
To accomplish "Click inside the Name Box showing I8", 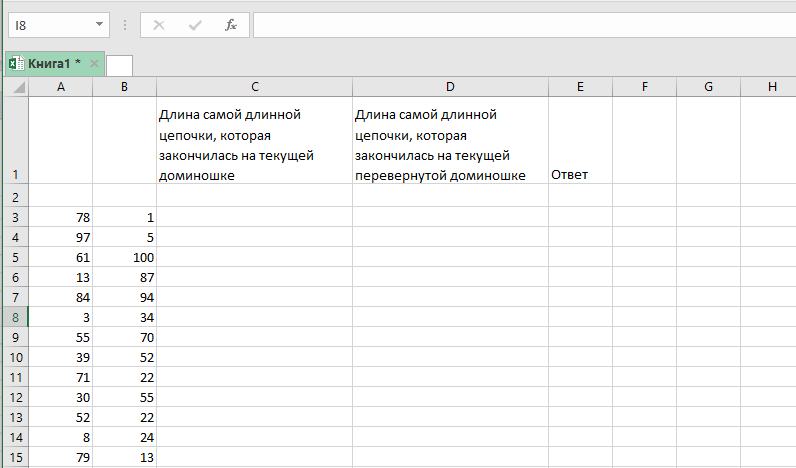I will 48,24.
